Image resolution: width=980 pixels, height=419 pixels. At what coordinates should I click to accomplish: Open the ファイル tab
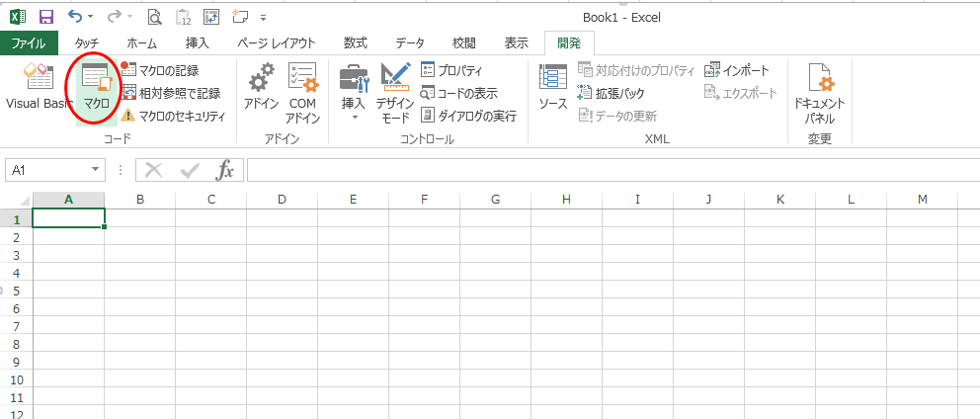click(x=30, y=43)
